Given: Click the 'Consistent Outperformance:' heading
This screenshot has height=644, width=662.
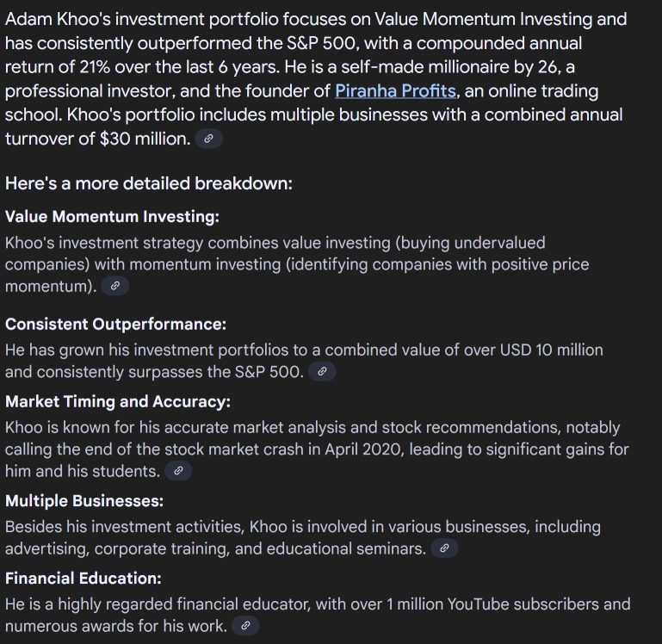Looking at the screenshot, I should click(115, 325).
